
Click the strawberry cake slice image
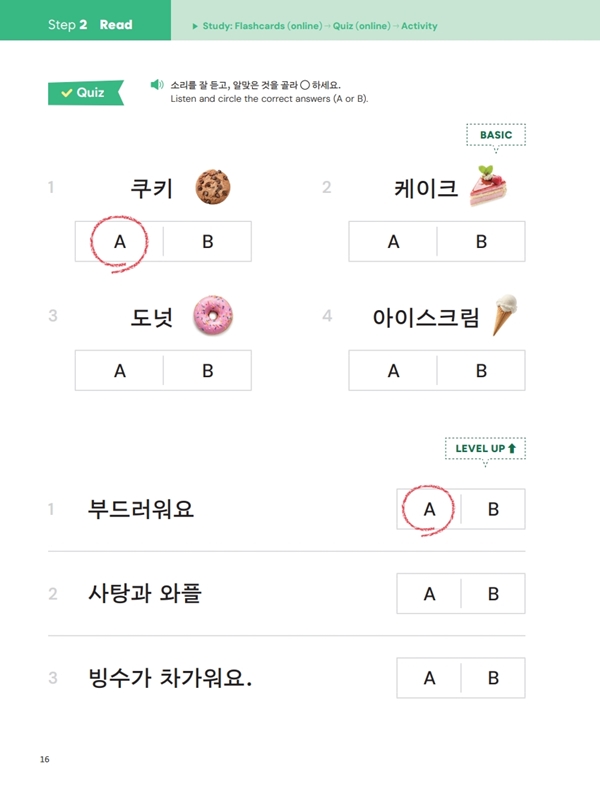(490, 185)
